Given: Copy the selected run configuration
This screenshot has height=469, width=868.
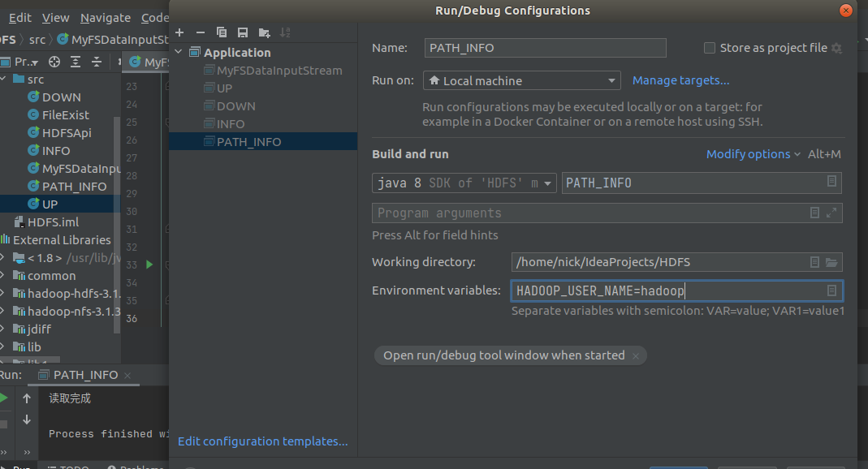Looking at the screenshot, I should point(222,32).
